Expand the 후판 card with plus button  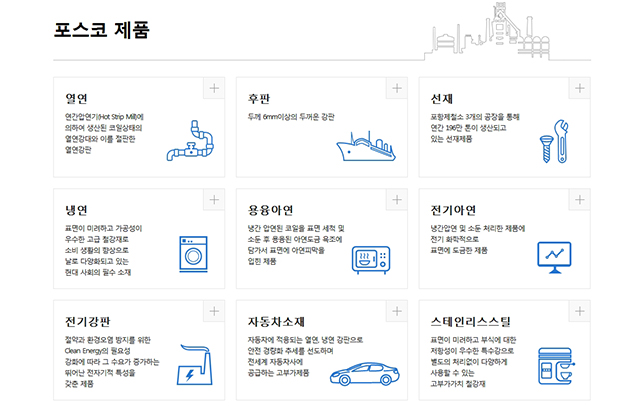pyautogui.click(x=397, y=88)
